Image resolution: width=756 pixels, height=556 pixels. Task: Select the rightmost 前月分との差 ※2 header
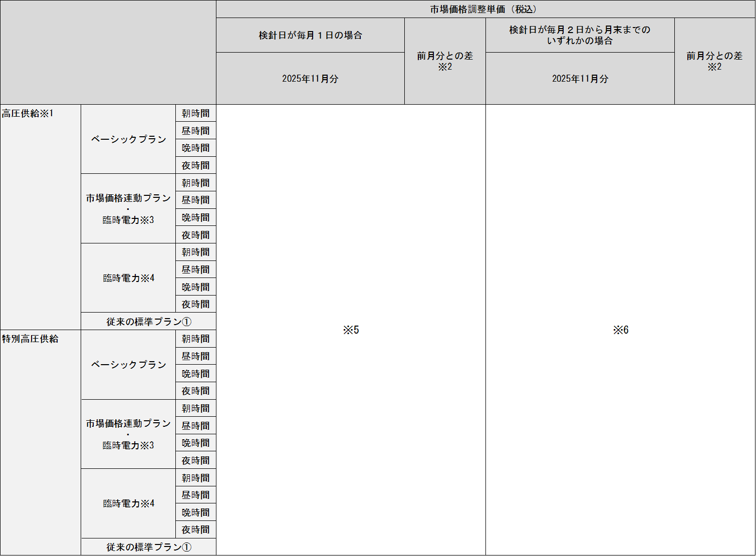pos(714,61)
